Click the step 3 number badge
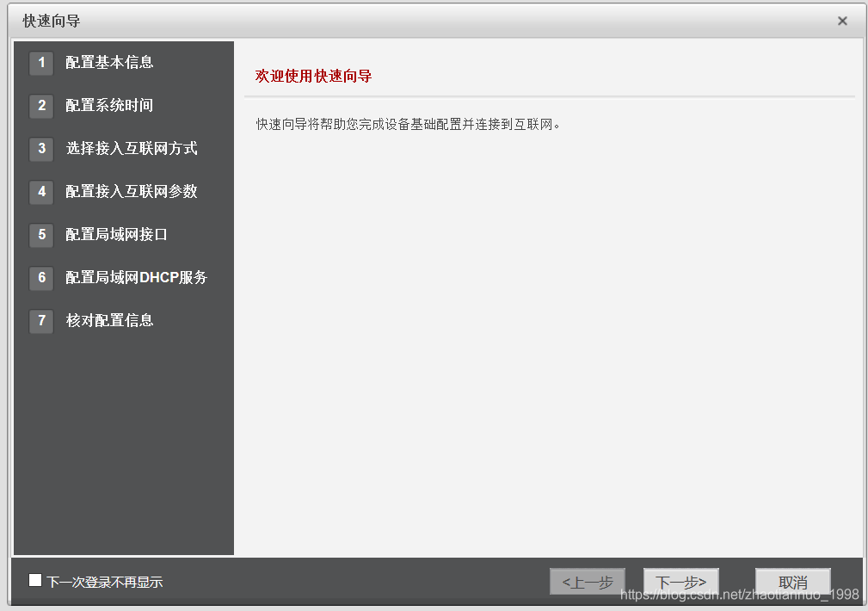 pos(41,149)
